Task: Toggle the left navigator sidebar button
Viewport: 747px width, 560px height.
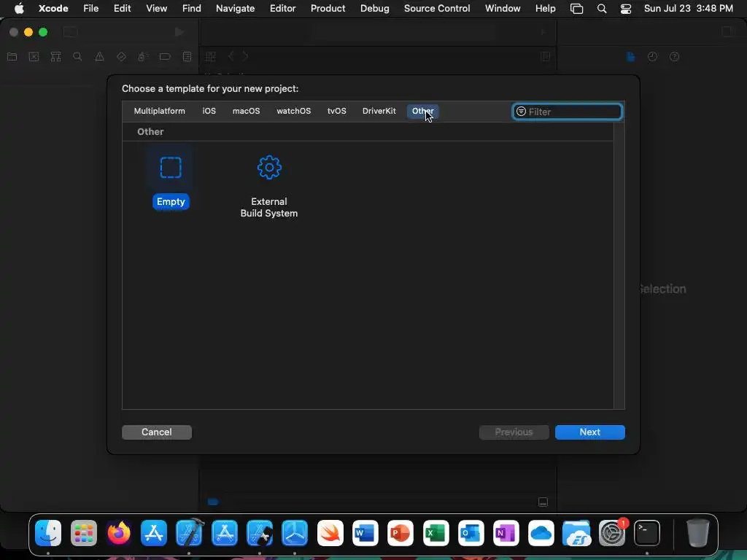Action: coord(70,32)
